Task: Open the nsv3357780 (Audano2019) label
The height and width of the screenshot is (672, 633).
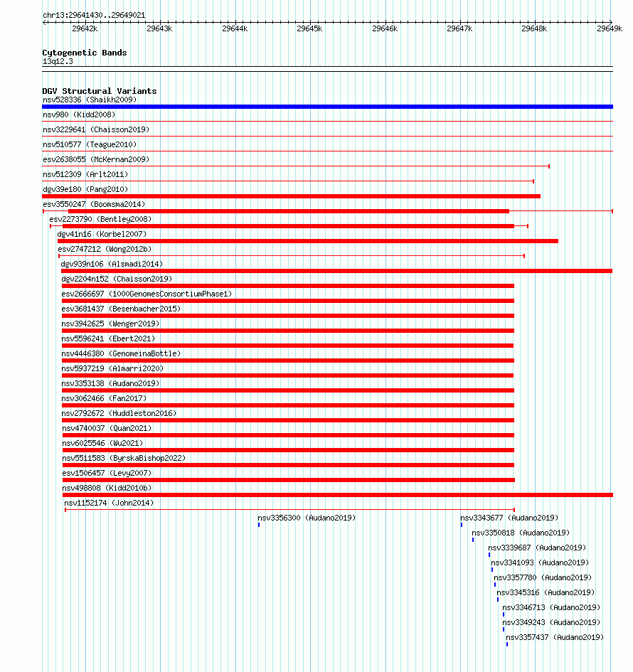Action: [543, 577]
